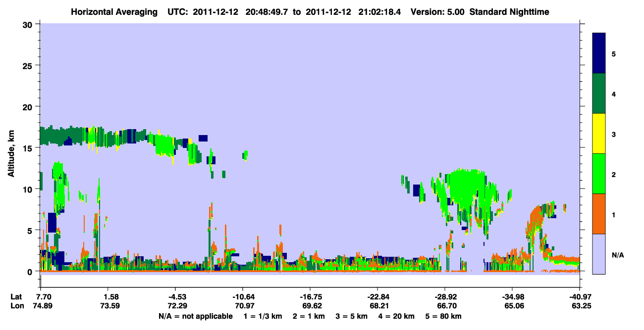Click the 'Altitude, km' axis label
This screenshot has width=644, height=330.
tap(11, 155)
